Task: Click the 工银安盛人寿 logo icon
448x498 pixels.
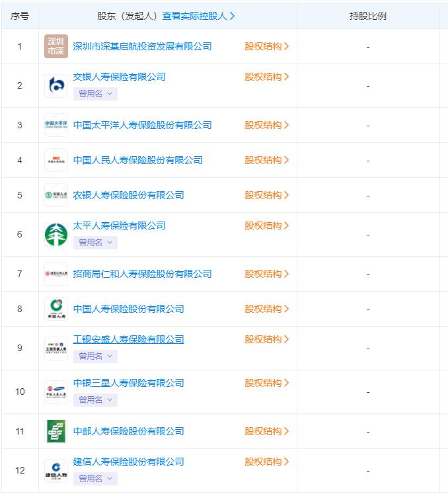Action: (56, 349)
